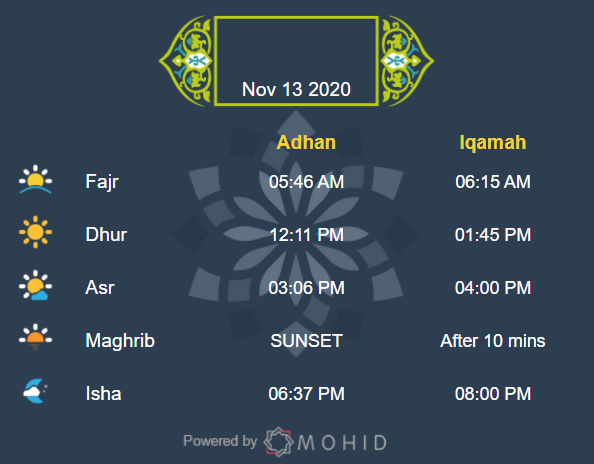Click the Asr sun-and-cloud icon
Screen dimensions: 594x464
(35, 285)
